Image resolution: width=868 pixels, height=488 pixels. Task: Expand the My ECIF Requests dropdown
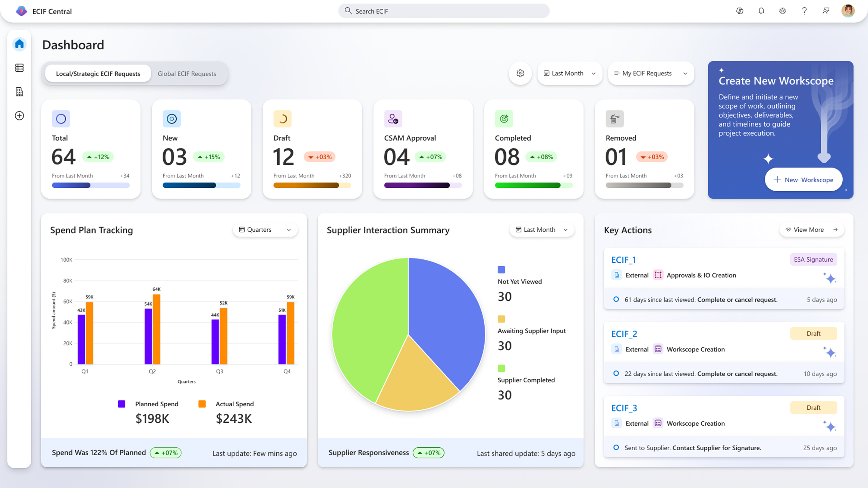coord(651,73)
